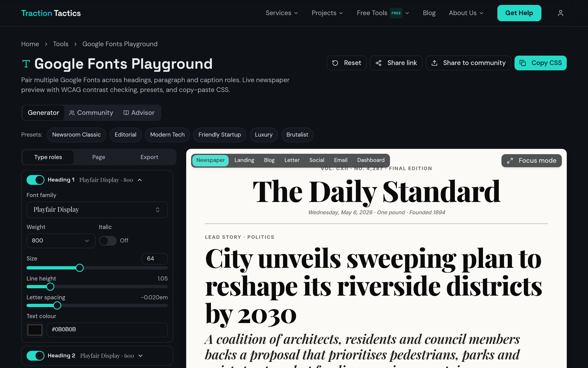Show the Newspaper preview
Viewport: 588px width, 368px height.
point(210,160)
